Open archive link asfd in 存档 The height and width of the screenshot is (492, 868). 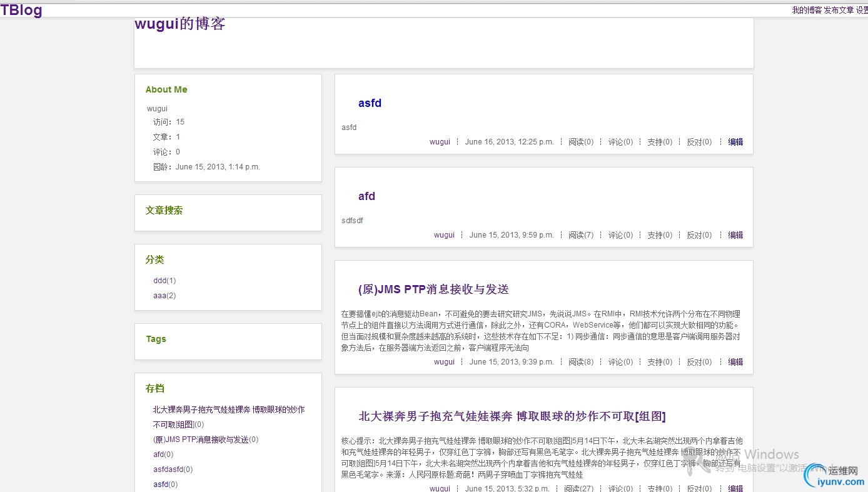(x=161, y=484)
